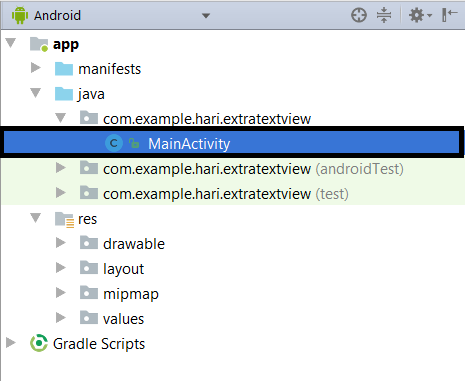Select the layout folder
This screenshot has width=465, height=381.
[x=123, y=269]
